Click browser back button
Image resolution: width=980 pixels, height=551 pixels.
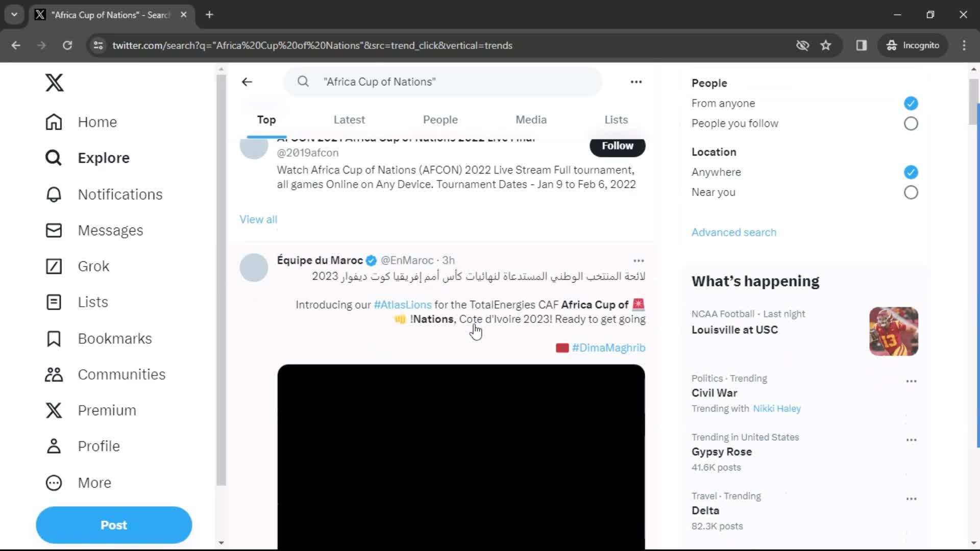pos(16,45)
